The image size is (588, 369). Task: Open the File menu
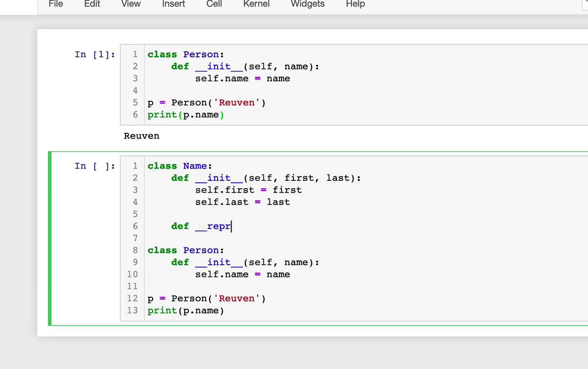pyautogui.click(x=55, y=4)
